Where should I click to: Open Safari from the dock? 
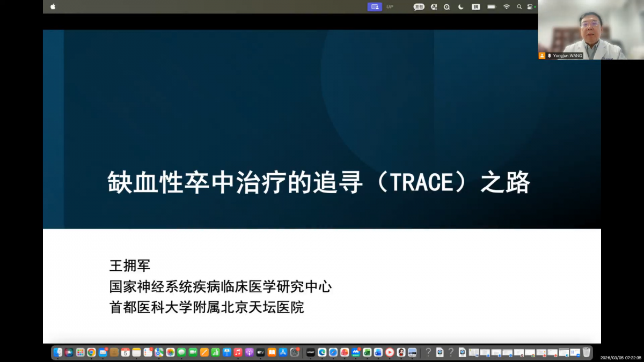point(333,352)
